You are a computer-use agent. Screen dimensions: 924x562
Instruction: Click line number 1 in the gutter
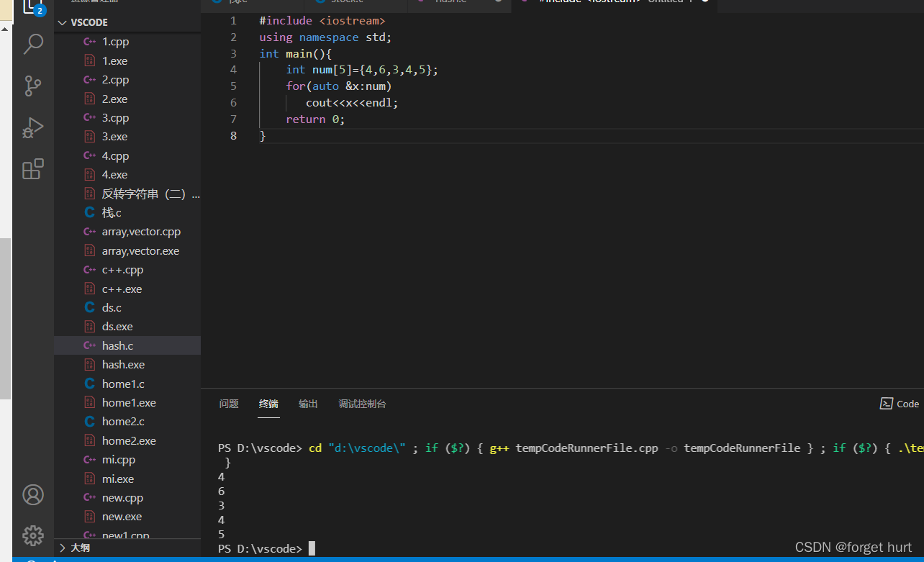click(233, 21)
